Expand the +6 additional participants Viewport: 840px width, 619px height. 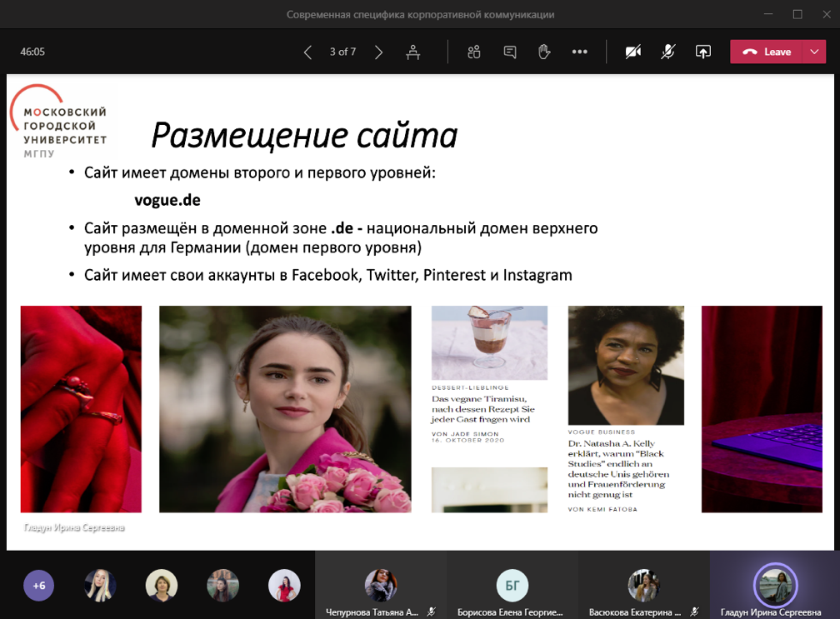click(38, 586)
